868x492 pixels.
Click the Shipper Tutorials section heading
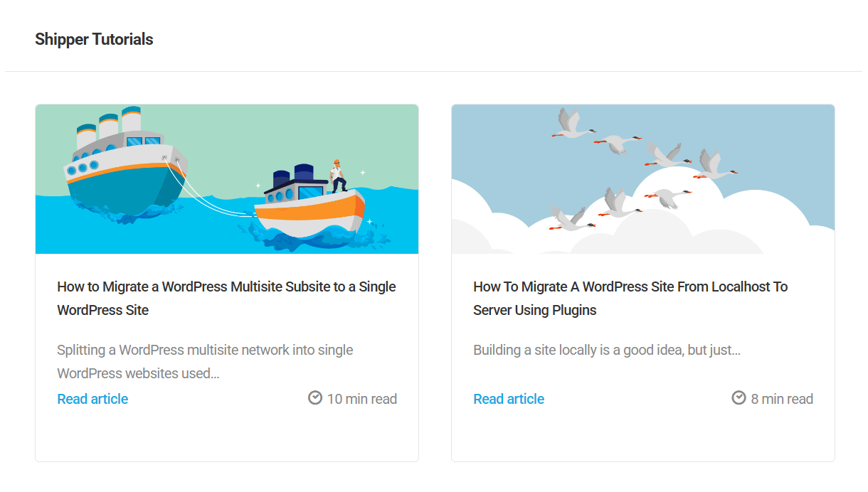[x=94, y=39]
